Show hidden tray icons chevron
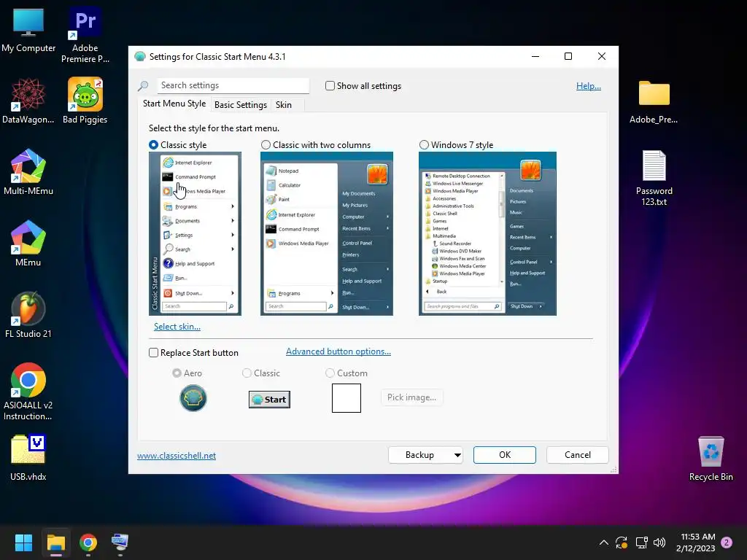The height and width of the screenshot is (560, 747). click(x=603, y=542)
